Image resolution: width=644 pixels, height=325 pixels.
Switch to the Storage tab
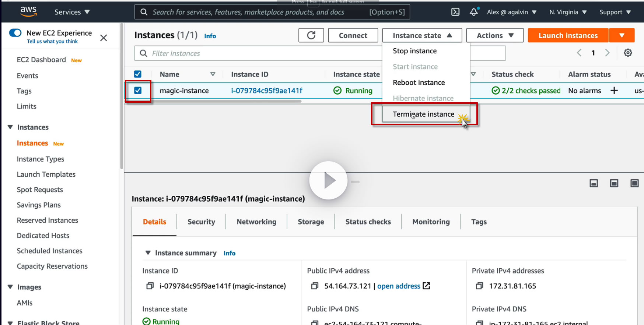click(x=311, y=222)
